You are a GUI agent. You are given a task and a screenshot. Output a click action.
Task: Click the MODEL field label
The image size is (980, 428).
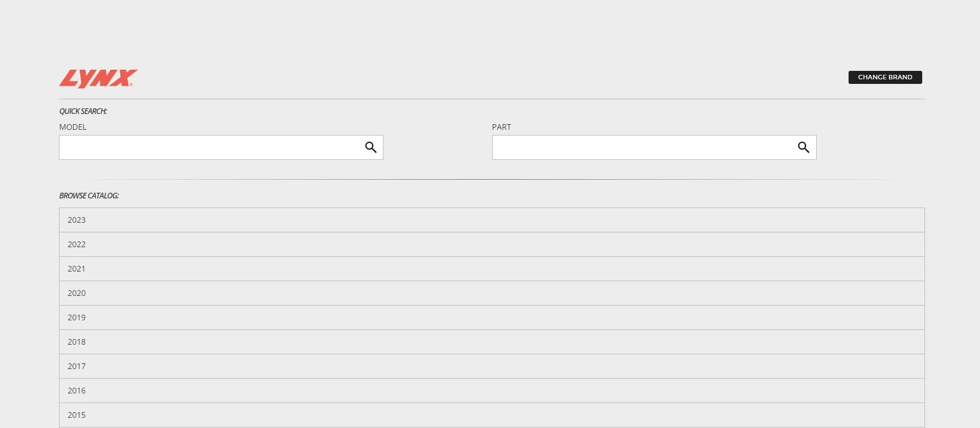point(73,127)
